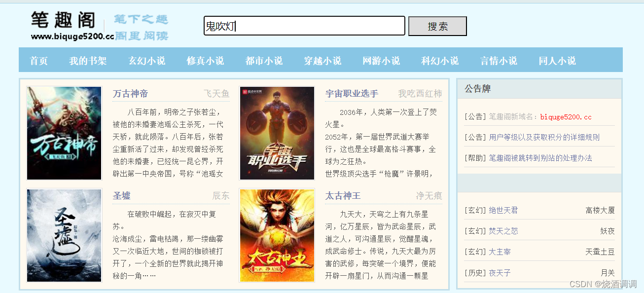The image size is (644, 293).
Task: Click the 笔趣阁 site logo
Action: (99, 26)
